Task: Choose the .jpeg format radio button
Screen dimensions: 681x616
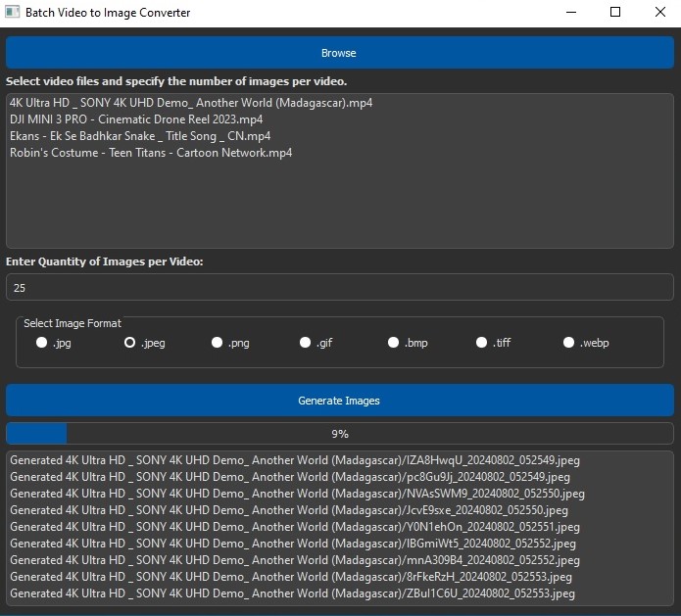Action: point(130,343)
